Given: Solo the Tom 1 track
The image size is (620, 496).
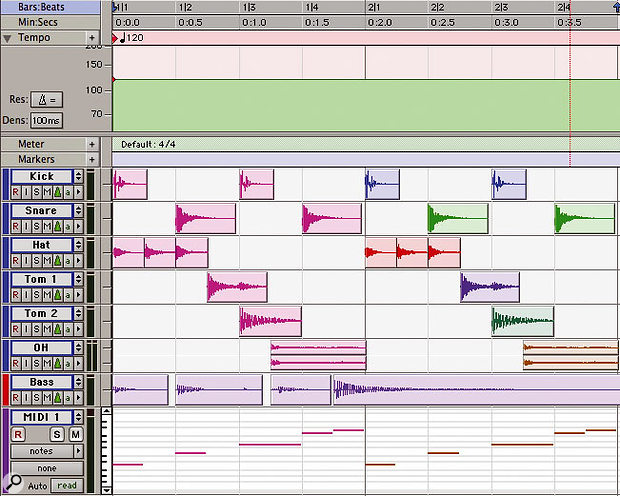Looking at the screenshot, I should click(x=36, y=295).
